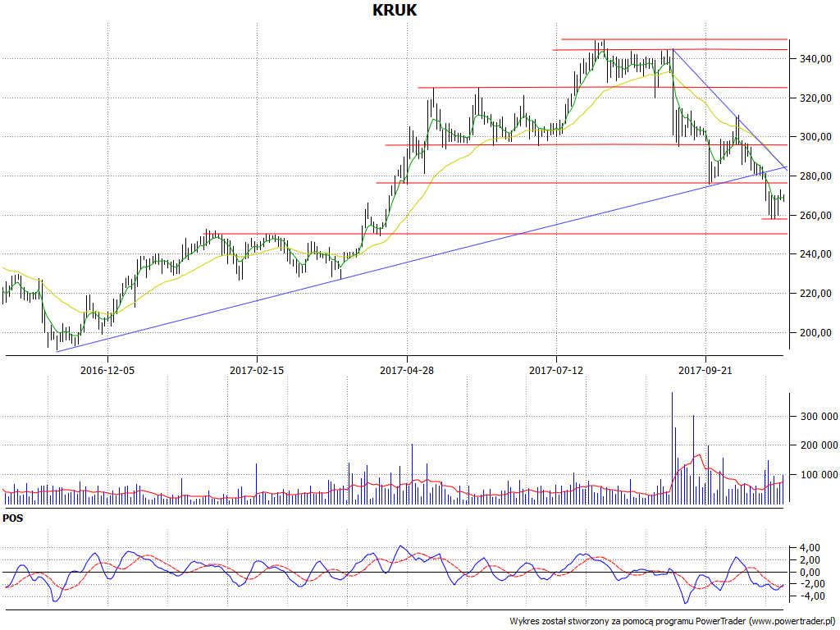Click the PowerTrader attribution text
The height and width of the screenshot is (630, 840).
coord(673,622)
